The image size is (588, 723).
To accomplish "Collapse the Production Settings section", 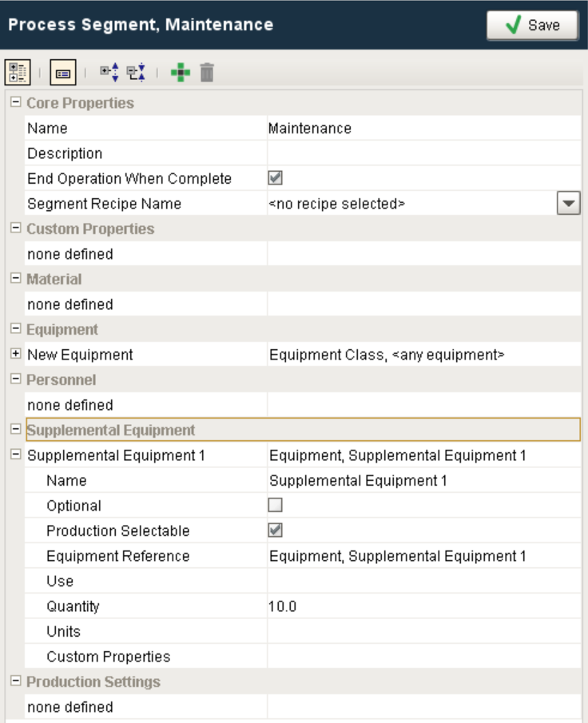I will pyautogui.click(x=15, y=681).
